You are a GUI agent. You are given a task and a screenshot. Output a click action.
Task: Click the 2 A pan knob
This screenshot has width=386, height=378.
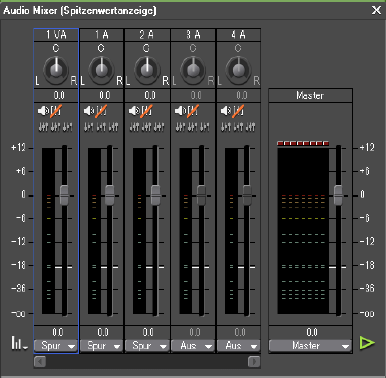pos(147,70)
